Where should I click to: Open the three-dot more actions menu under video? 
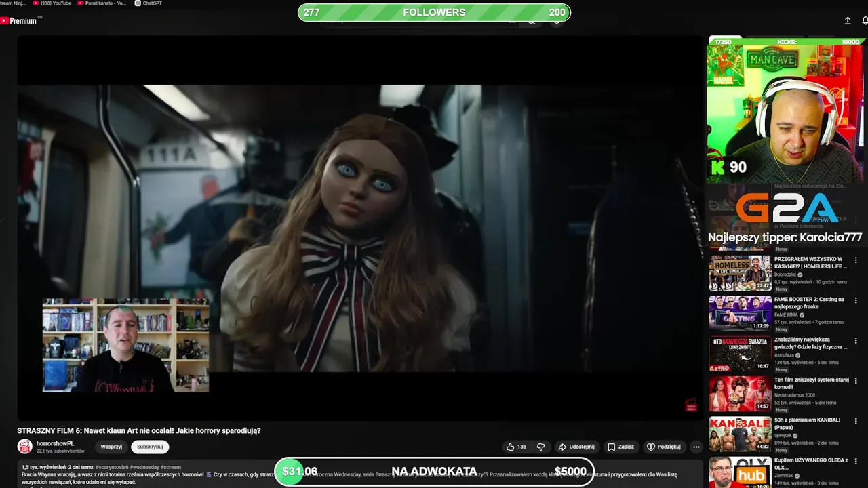point(696,447)
